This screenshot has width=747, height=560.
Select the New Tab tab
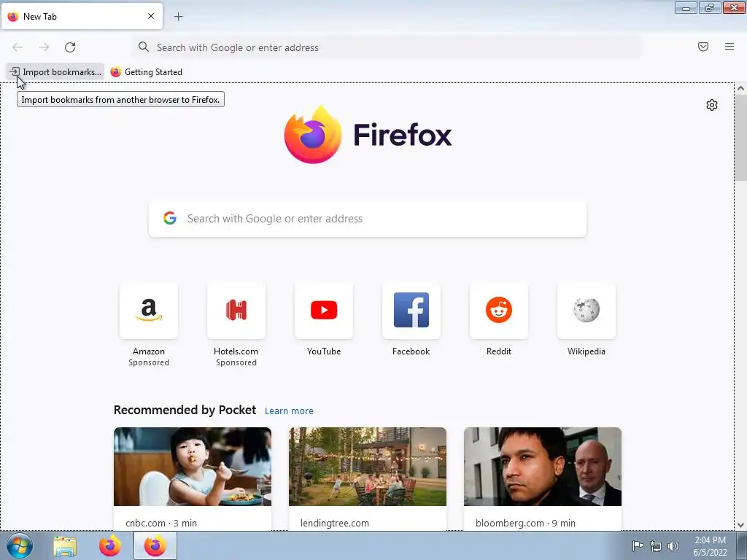[x=82, y=16]
